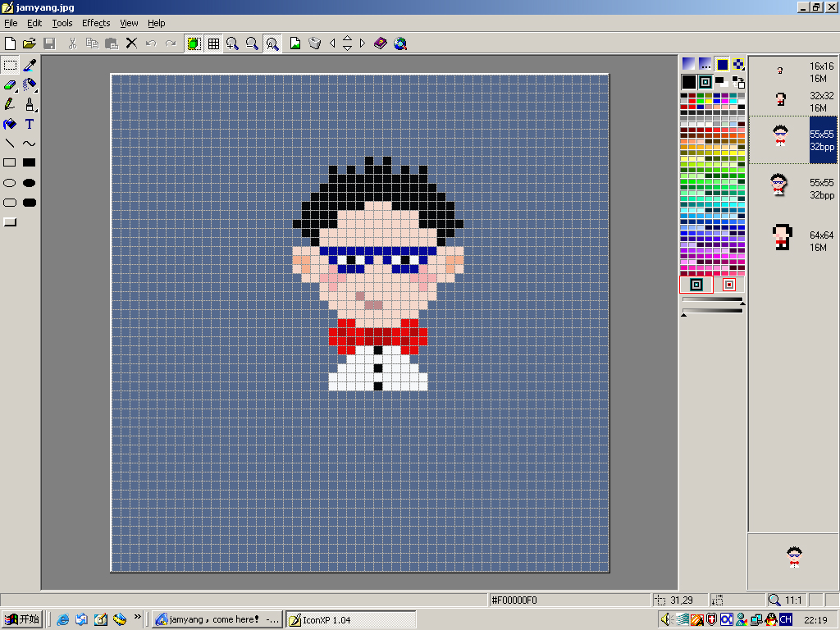Select the transparent color button below palette
This screenshot has width=840, height=630.
[x=696, y=285]
